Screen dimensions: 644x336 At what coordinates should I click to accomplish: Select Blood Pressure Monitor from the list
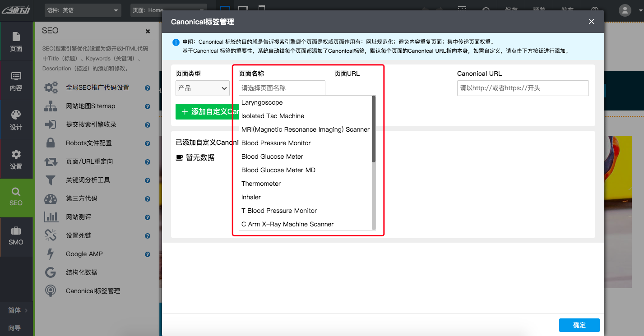pos(276,143)
